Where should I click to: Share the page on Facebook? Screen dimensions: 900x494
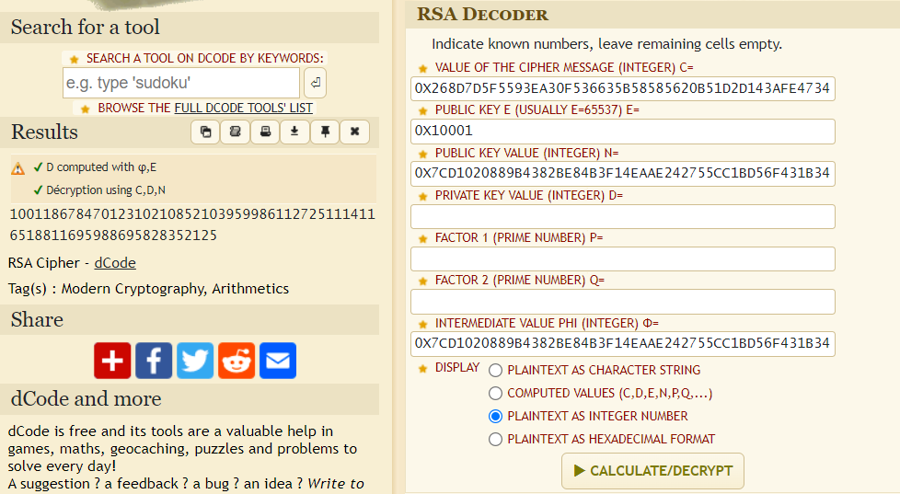pyautogui.click(x=154, y=360)
